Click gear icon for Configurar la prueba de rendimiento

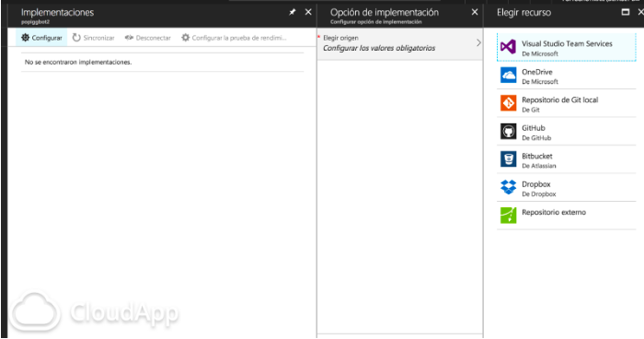pos(186,38)
